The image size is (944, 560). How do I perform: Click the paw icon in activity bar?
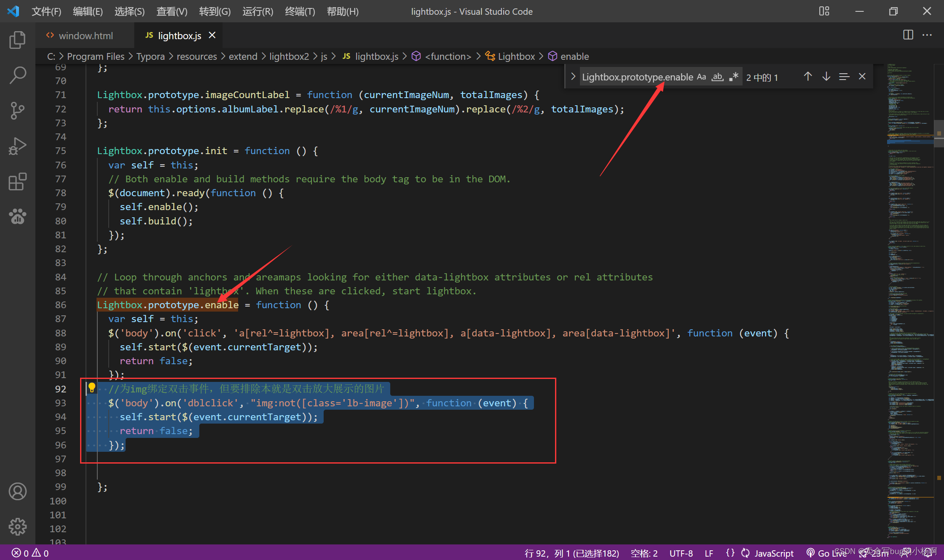coord(17,216)
